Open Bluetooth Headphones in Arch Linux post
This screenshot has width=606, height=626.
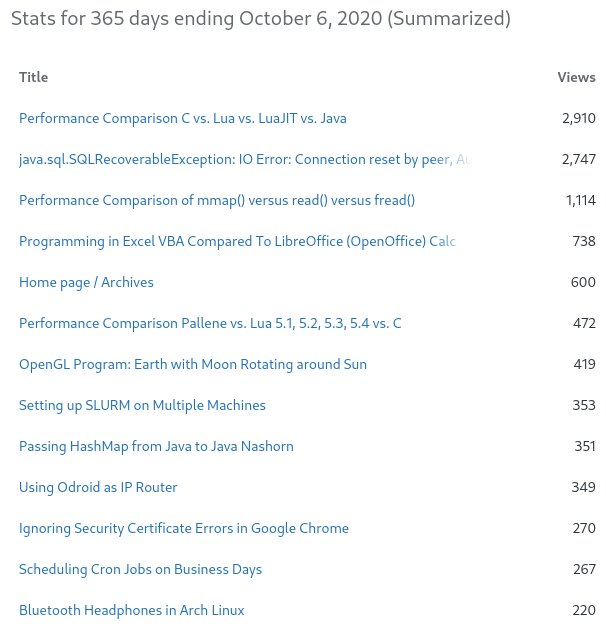click(131, 611)
